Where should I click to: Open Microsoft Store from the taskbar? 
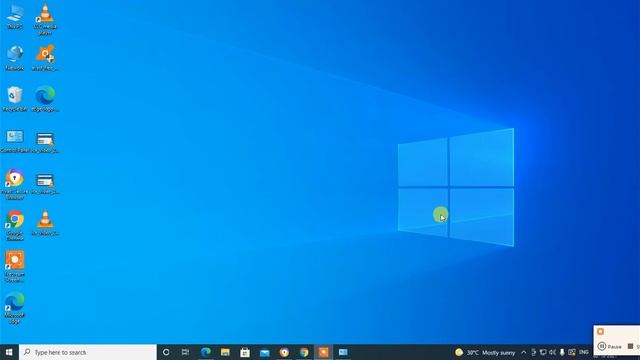[245, 352]
